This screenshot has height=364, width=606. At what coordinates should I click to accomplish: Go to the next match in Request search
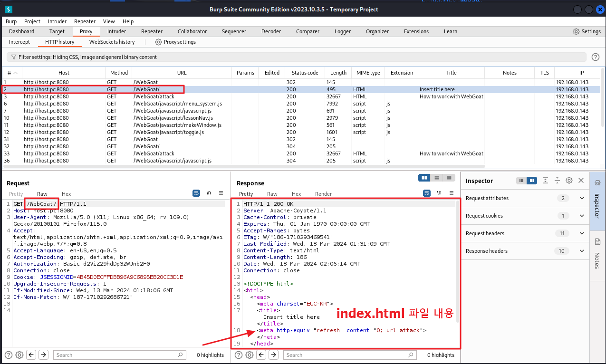click(x=43, y=355)
